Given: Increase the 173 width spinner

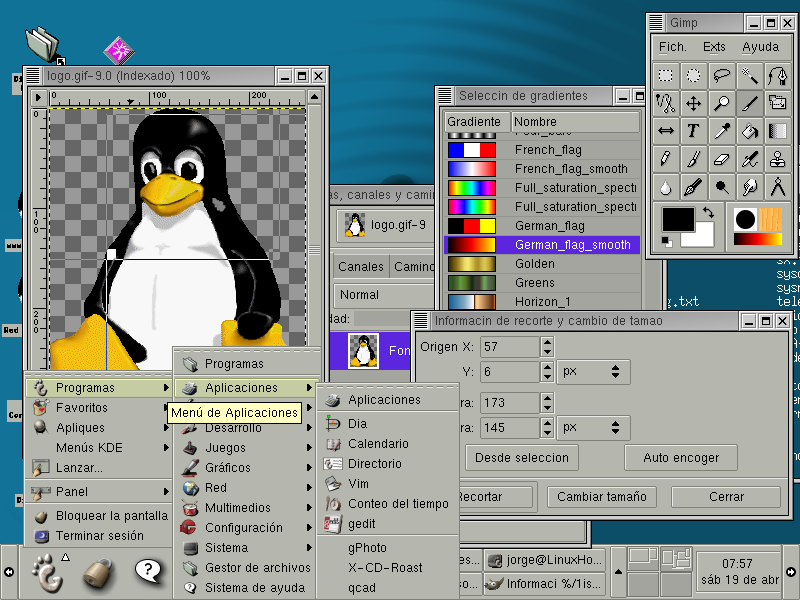Looking at the screenshot, I should 547,398.
